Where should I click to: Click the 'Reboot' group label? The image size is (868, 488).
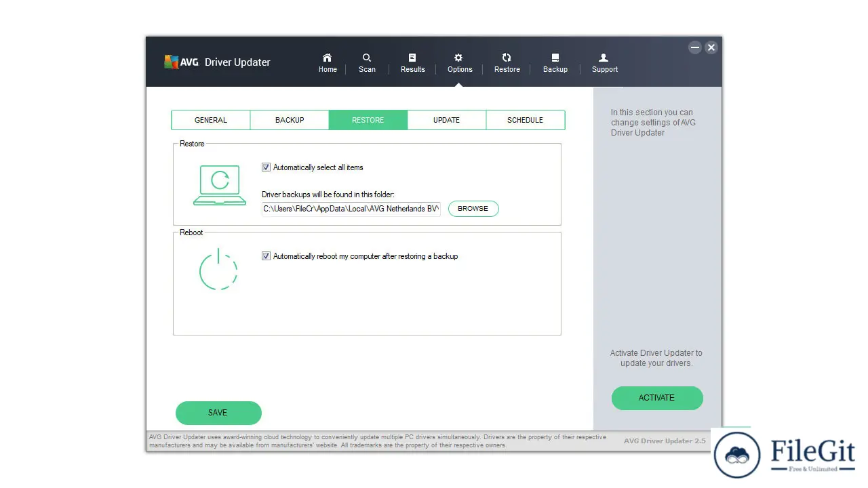191,232
